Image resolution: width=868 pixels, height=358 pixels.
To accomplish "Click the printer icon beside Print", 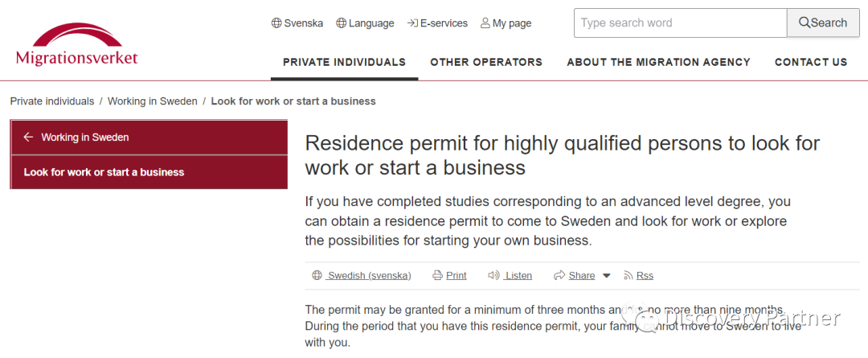I will (x=438, y=275).
